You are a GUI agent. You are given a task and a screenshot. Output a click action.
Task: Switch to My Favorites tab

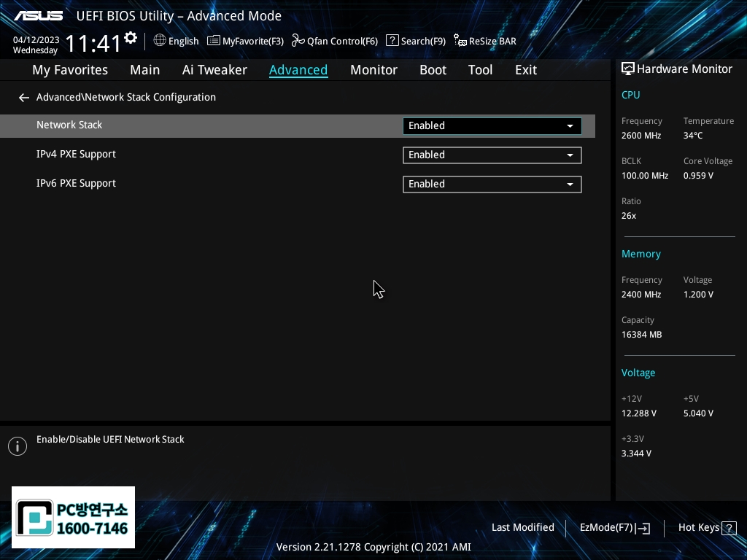tap(70, 70)
